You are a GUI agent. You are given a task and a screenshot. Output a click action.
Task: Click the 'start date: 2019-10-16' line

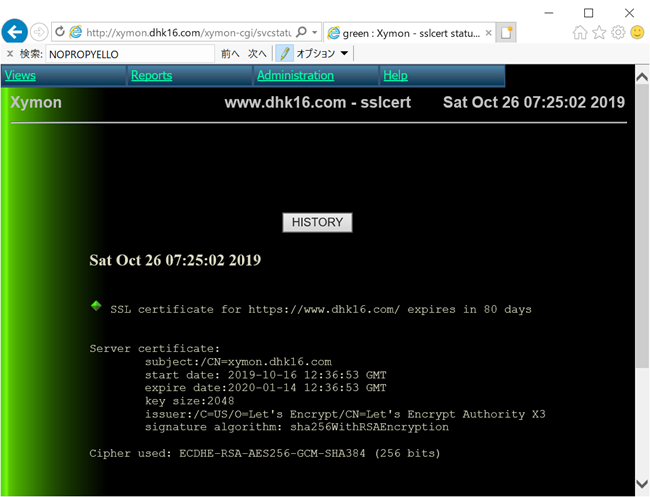tap(266, 375)
